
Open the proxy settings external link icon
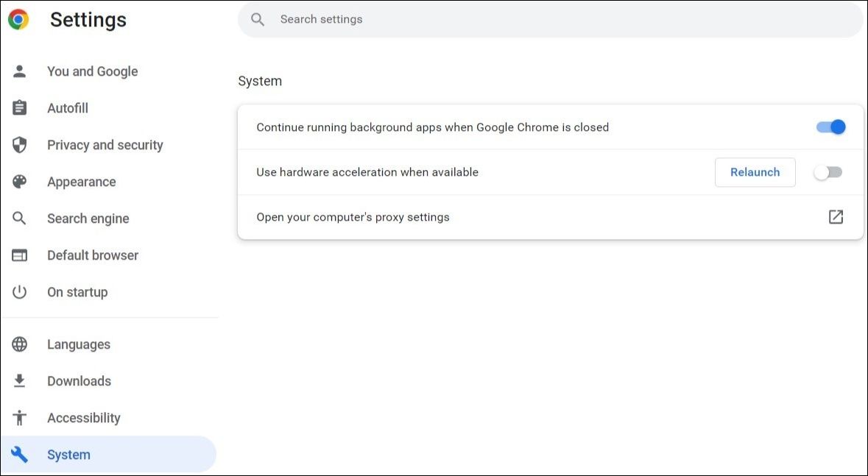pos(836,217)
